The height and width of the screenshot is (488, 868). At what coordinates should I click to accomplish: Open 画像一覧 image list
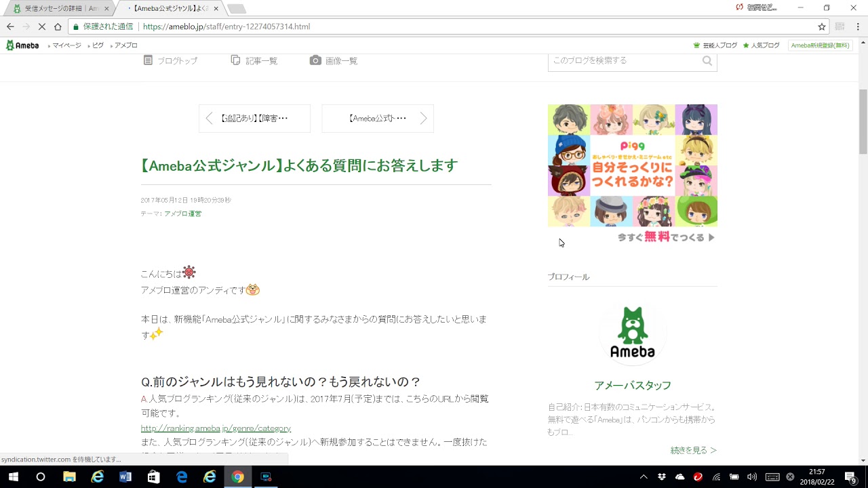point(334,60)
